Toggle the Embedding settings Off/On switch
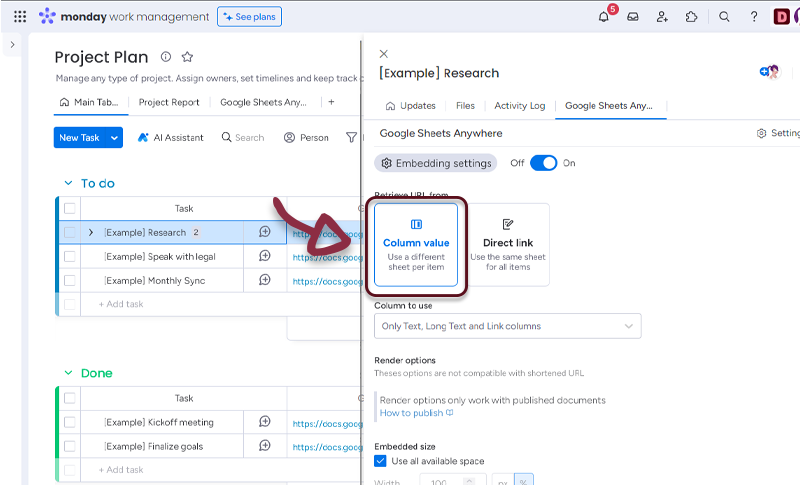This screenshot has width=800, height=485. (543, 163)
